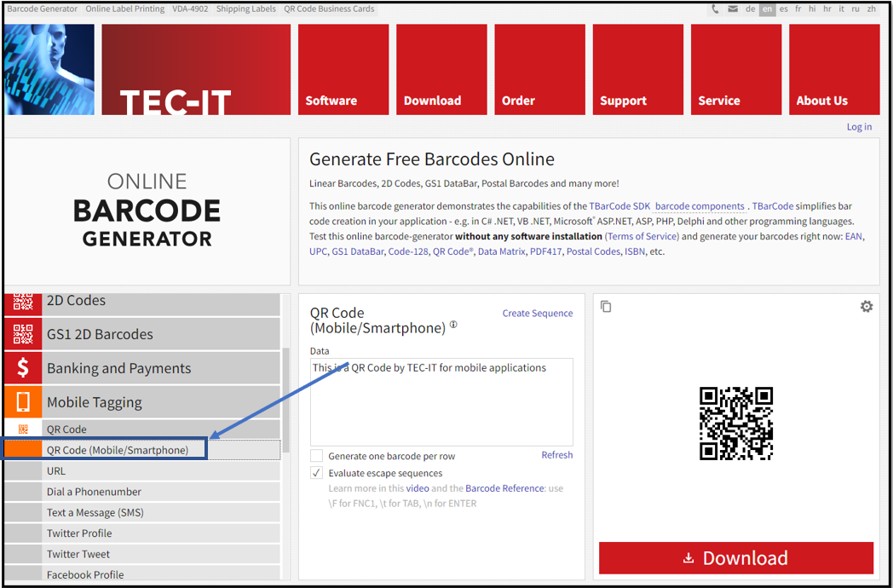The height and width of the screenshot is (588, 893).
Task: Follow the barcode components link
Action: pos(700,206)
